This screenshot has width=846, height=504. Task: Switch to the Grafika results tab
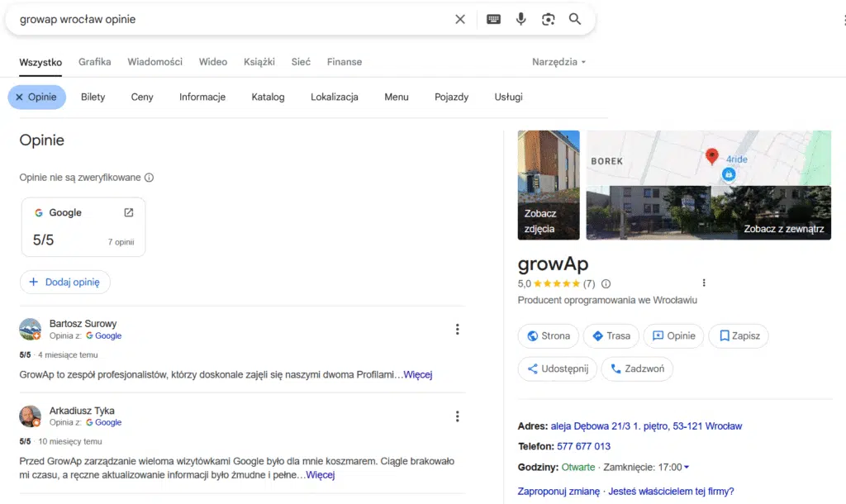click(x=94, y=61)
